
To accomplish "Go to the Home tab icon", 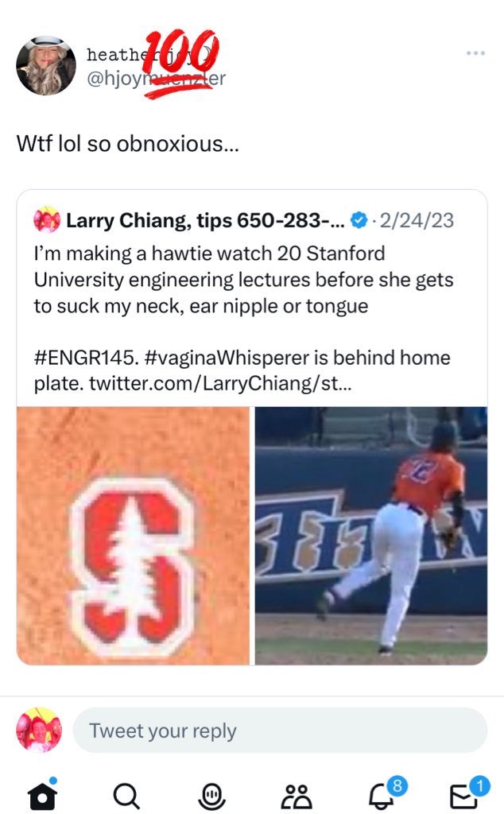I will [41, 796].
